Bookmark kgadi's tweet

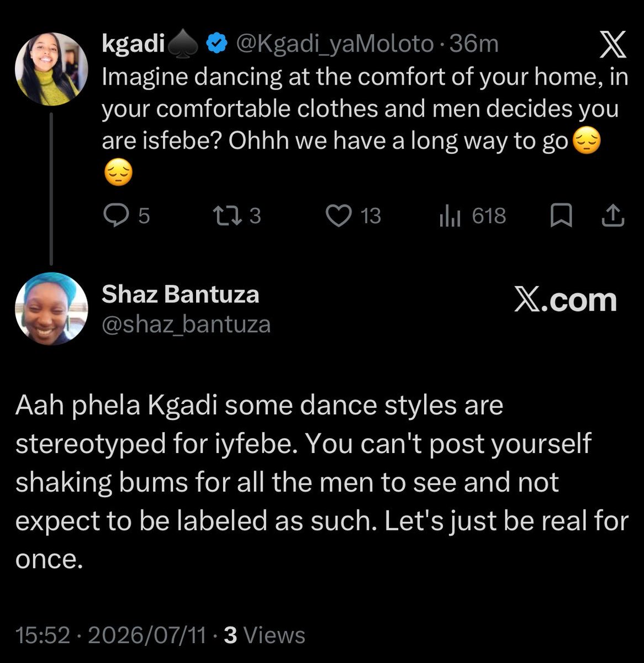click(x=561, y=216)
